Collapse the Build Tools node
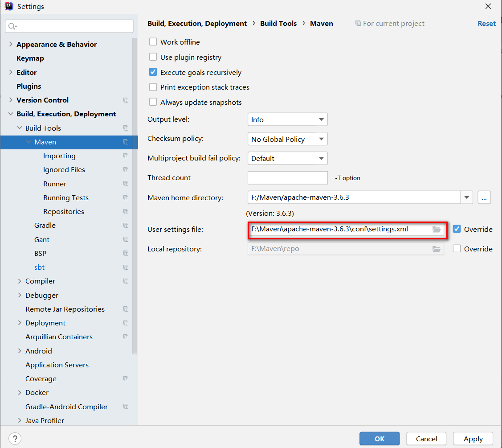Screen dimensions: 502x448 coord(20,128)
